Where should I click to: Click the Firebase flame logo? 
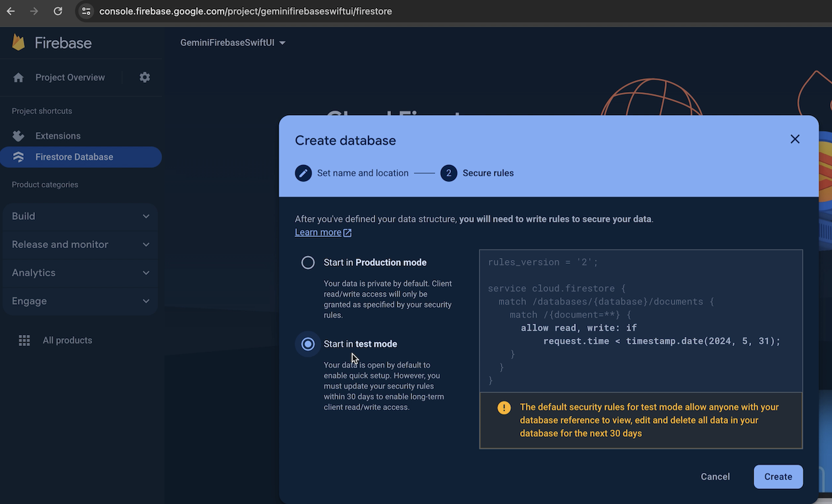[18, 43]
